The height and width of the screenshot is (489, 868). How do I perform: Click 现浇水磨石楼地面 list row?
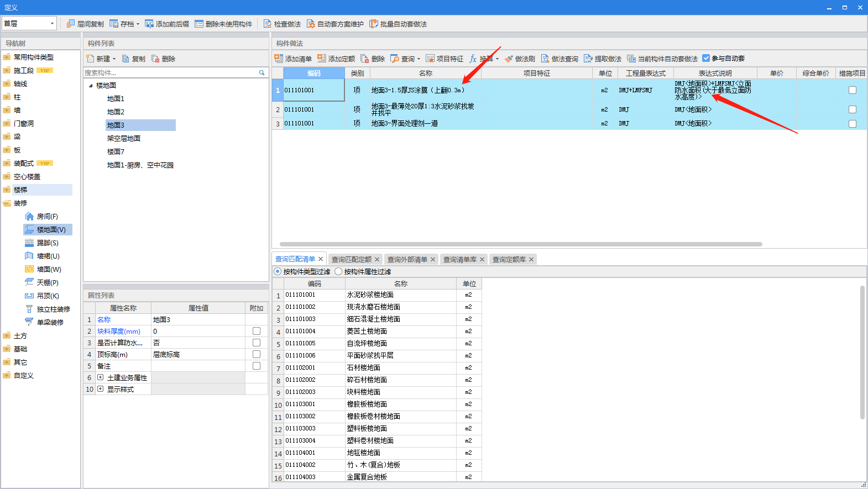pos(377,307)
